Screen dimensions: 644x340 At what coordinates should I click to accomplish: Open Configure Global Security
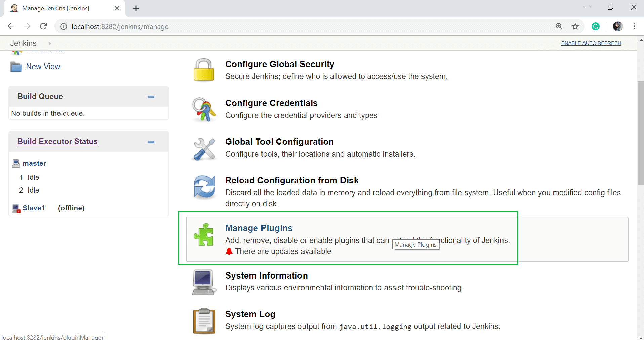pos(280,64)
